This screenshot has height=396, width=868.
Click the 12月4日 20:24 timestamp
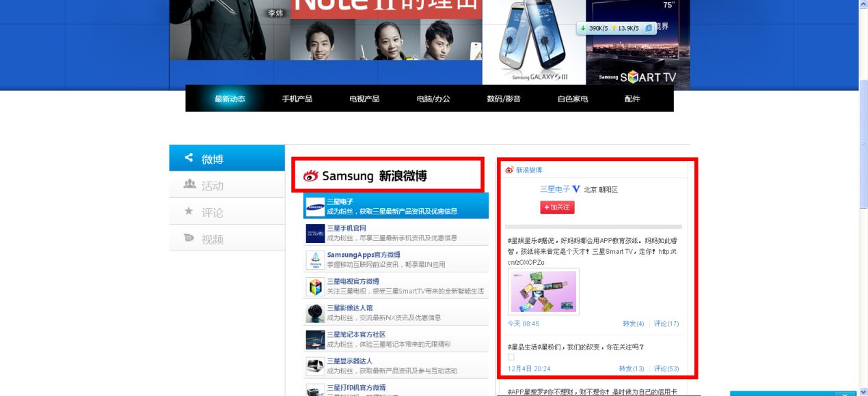click(x=529, y=369)
